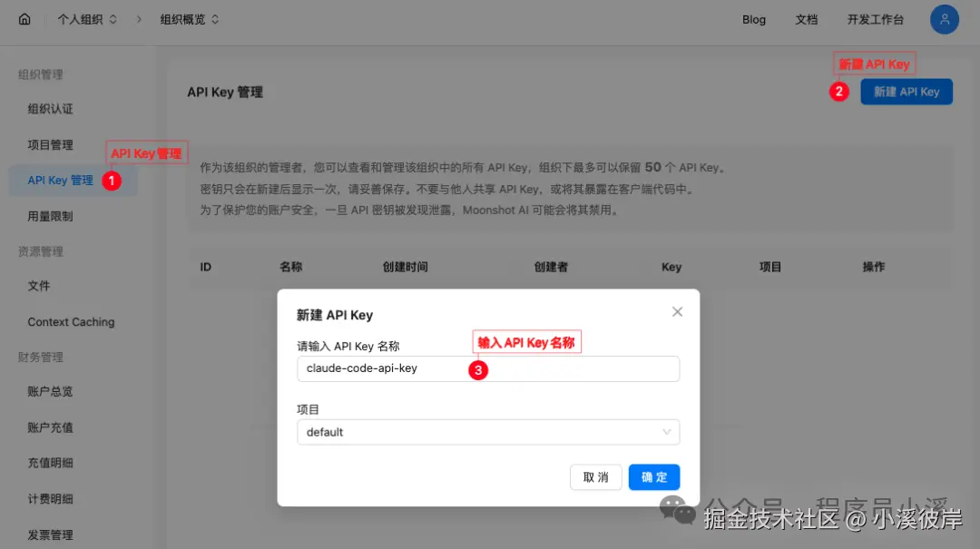
Task: Close the 新建 API Key dialog
Action: pyautogui.click(x=677, y=311)
